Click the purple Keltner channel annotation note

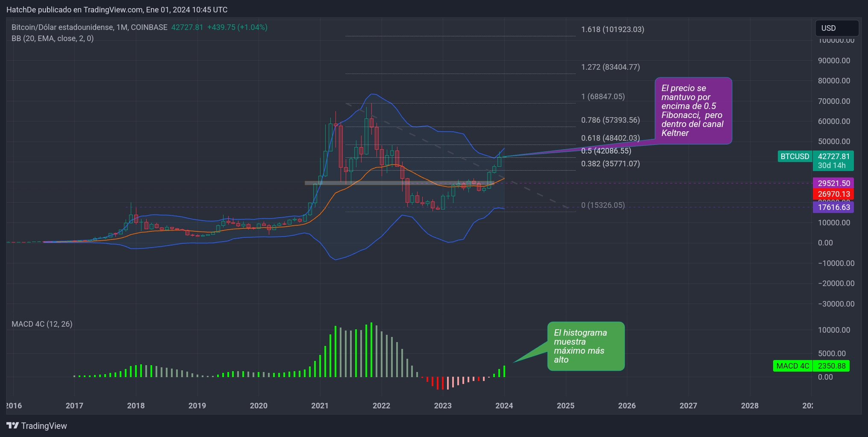click(692, 111)
